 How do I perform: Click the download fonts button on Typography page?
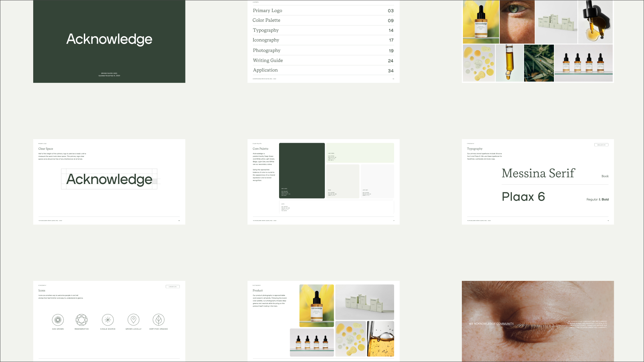(x=601, y=145)
